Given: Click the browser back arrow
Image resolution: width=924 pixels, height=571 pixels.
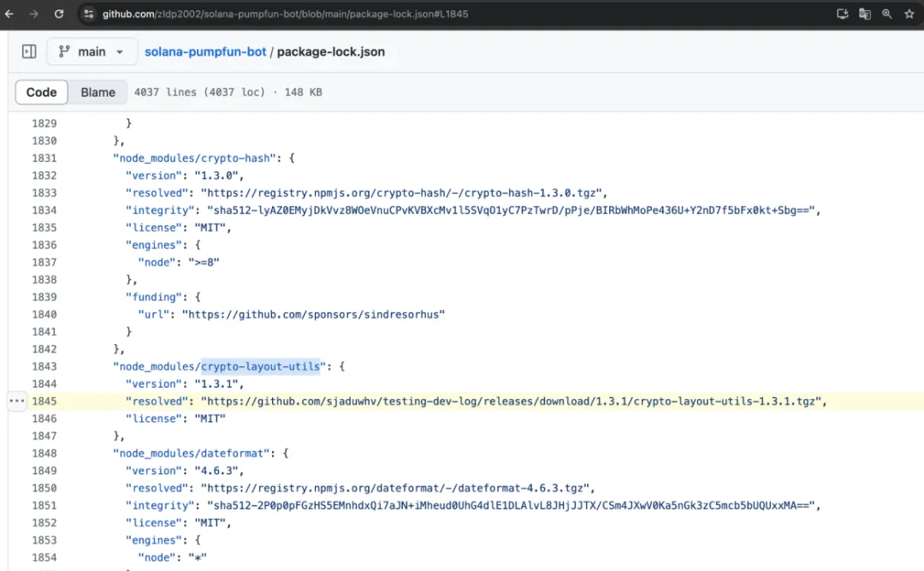Looking at the screenshot, I should pos(9,14).
